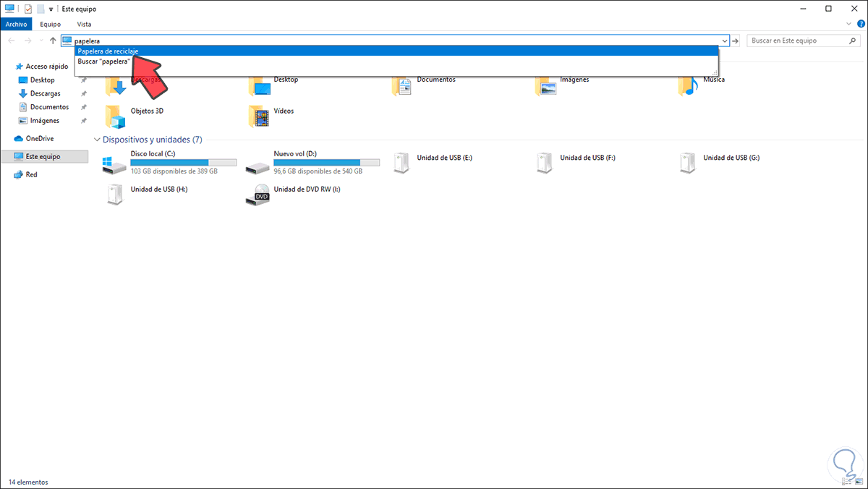Click the Nuevo vol (D:) usage bar

(327, 163)
